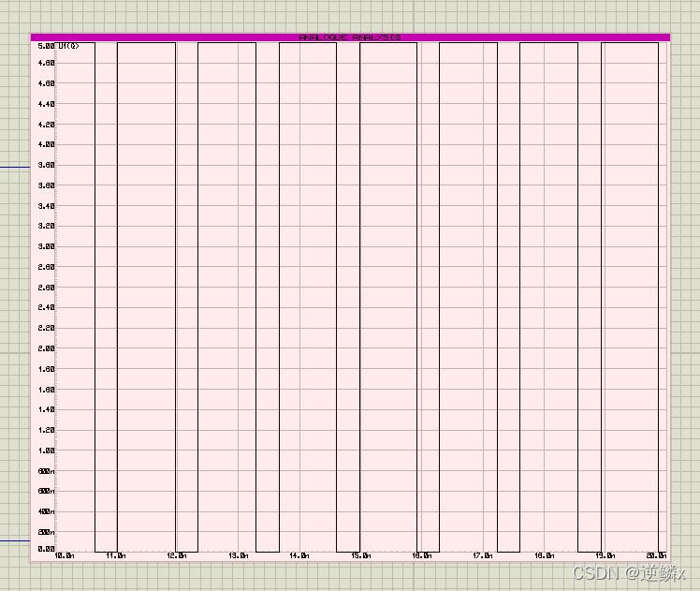Click the ANALOGUE ANALYSIS graph title bar

(x=350, y=37)
